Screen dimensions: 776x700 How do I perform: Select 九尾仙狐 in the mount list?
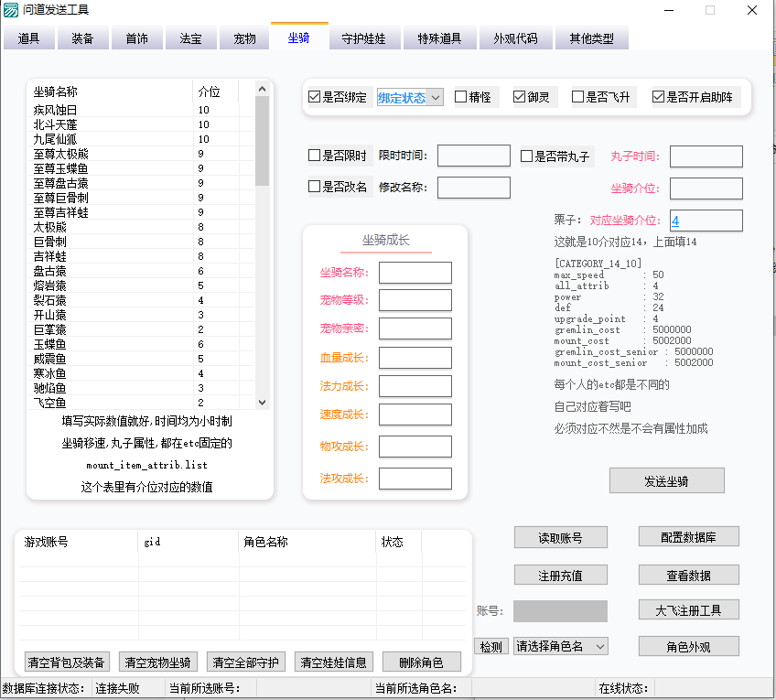click(x=58, y=139)
